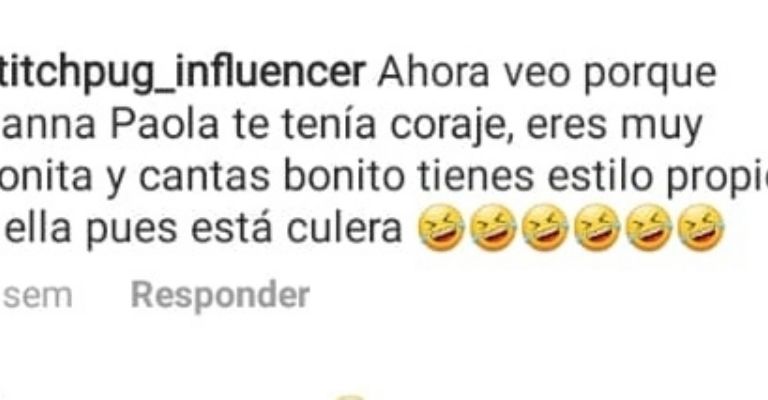Click the name "Paola" in the comment
Viewport: 768px width, 400px height.
pos(165,124)
